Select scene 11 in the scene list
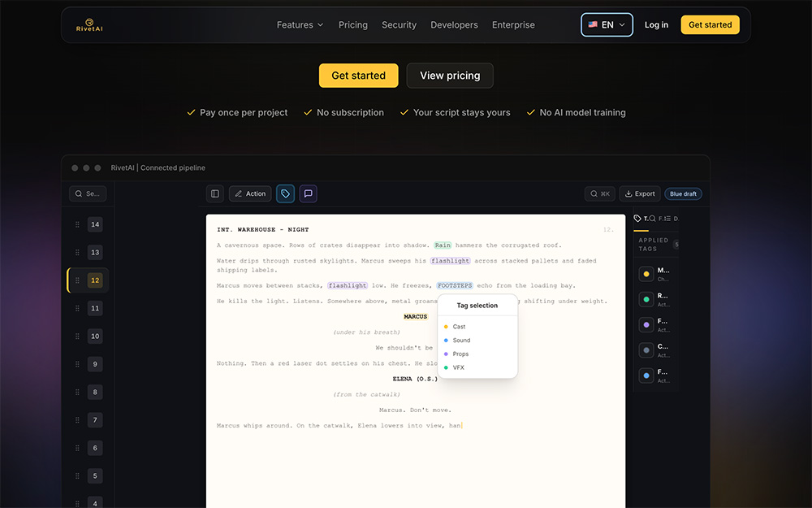812x508 pixels. point(95,308)
